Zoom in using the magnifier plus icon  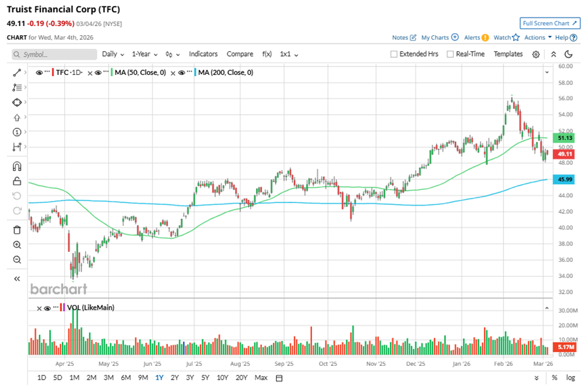point(17,245)
